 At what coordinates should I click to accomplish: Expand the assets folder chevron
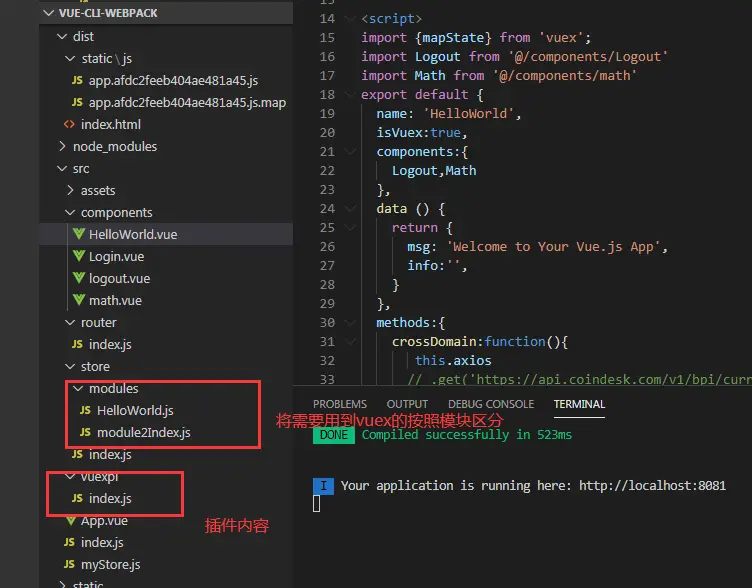pos(70,190)
